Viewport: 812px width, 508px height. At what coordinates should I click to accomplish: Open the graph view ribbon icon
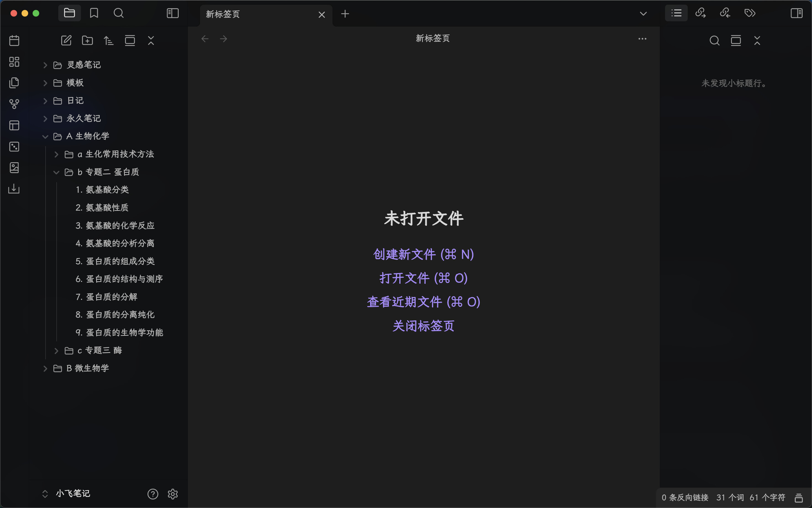click(14, 104)
